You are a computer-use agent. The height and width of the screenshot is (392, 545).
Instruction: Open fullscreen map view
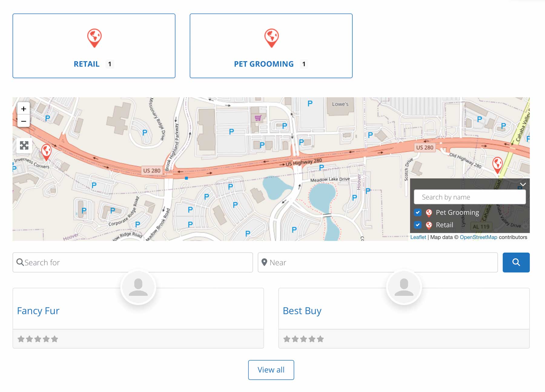[25, 146]
